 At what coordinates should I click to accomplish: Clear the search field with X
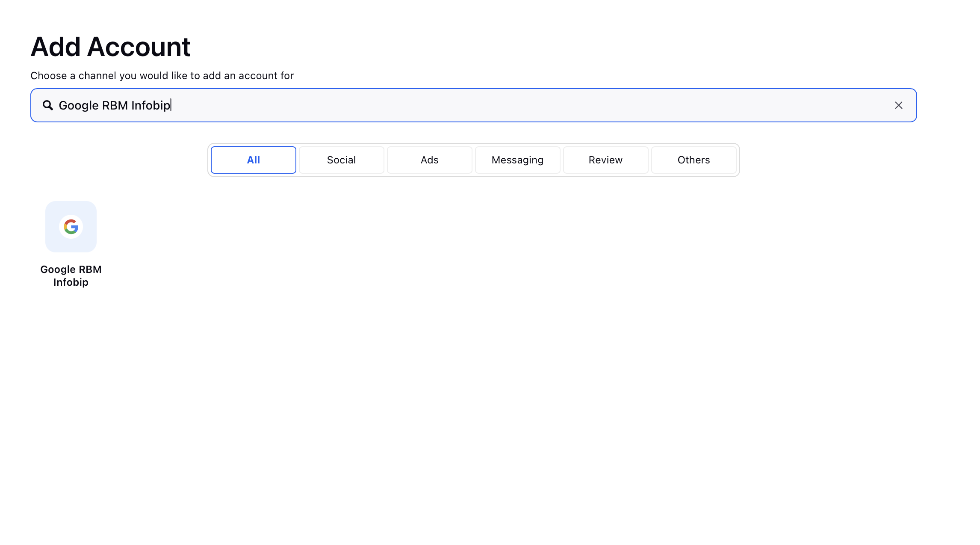(x=898, y=105)
